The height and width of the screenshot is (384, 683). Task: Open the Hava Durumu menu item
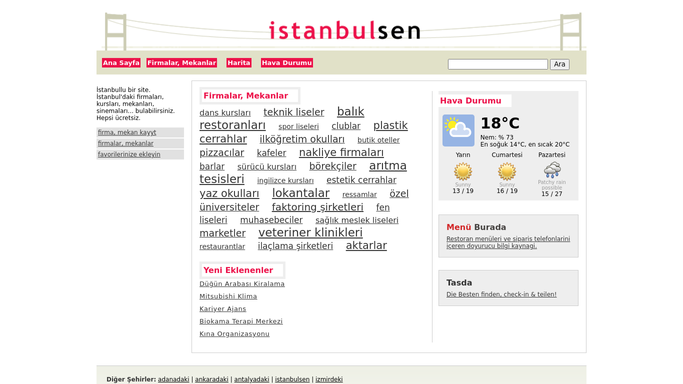tap(287, 63)
